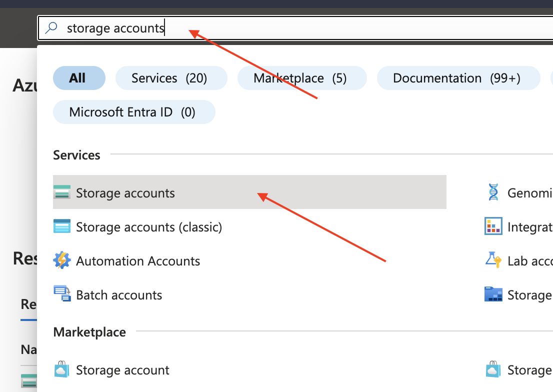Open the Automation Accounts service
Image resolution: width=553 pixels, height=392 pixels.
tap(138, 261)
